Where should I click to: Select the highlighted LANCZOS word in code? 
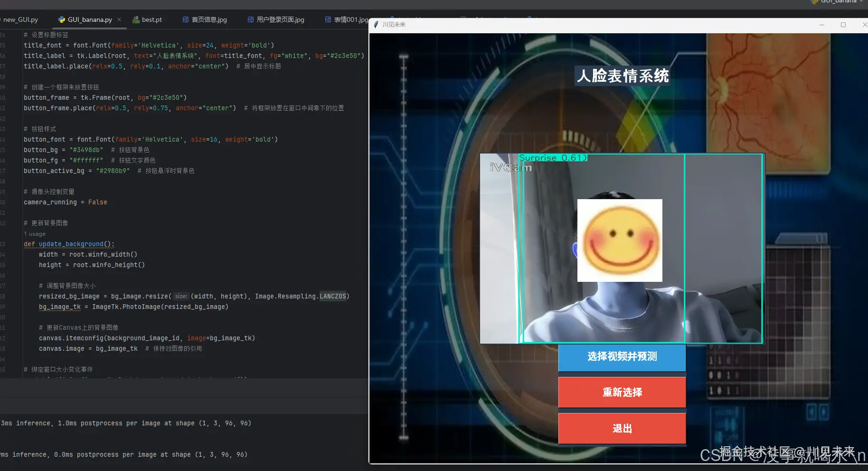[334, 296]
